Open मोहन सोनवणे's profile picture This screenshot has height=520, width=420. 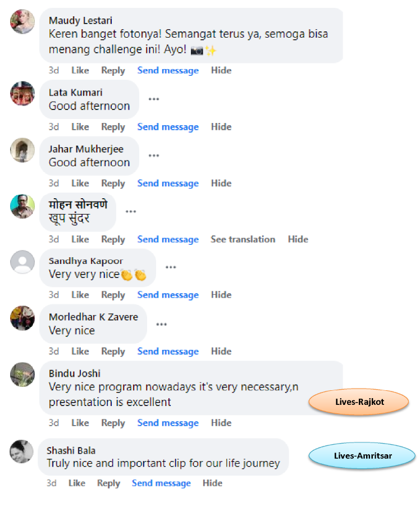[x=22, y=206]
